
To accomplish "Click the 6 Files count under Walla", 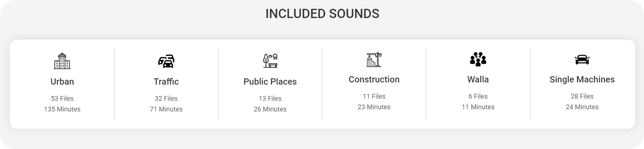I will 478,96.
